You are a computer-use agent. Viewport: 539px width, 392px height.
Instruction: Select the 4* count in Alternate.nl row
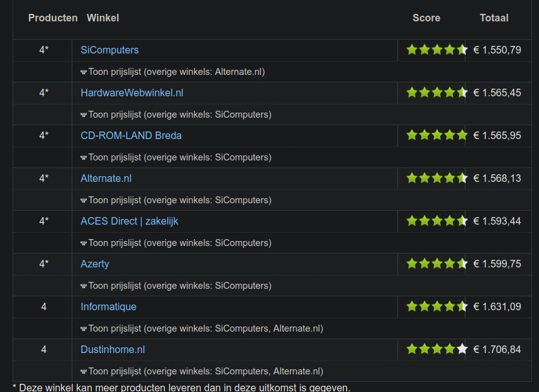coord(43,179)
